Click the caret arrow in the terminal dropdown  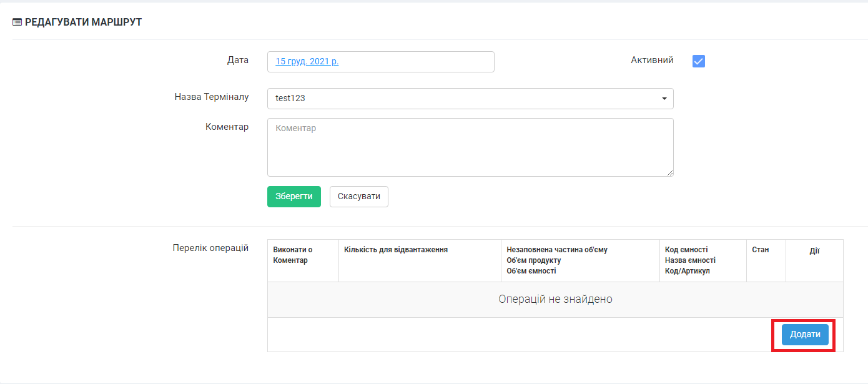664,99
